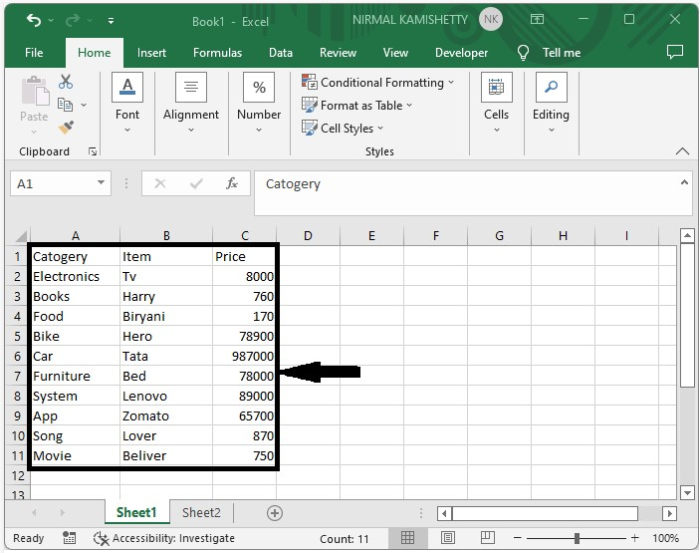Switch to Normal view icon
This screenshot has height=553, width=700.
(407, 538)
